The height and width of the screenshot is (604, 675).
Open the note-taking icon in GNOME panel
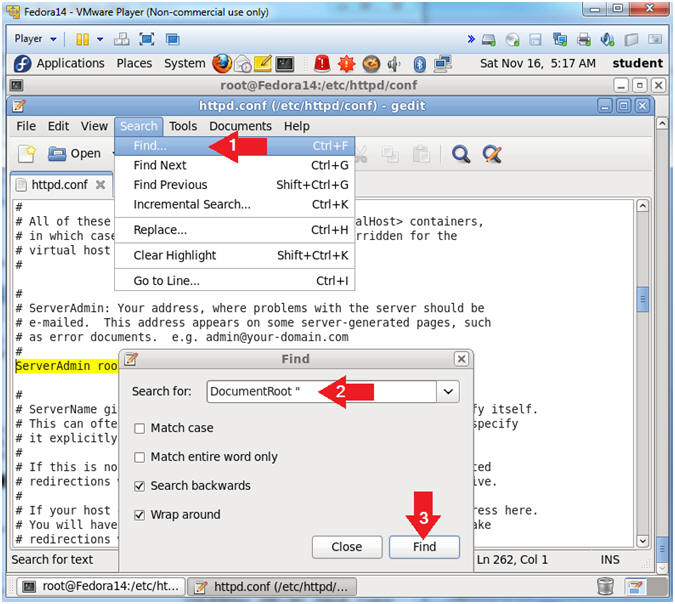click(263, 64)
